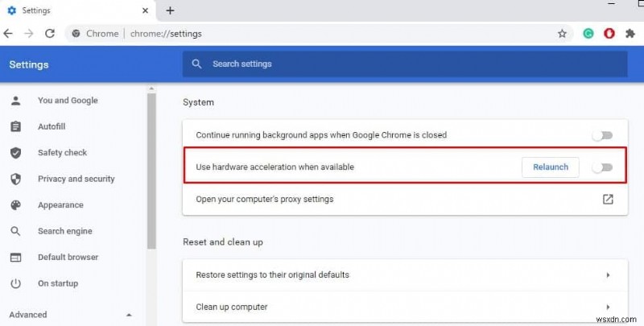Expand Restore settings to original defaults arrow

click(x=608, y=275)
